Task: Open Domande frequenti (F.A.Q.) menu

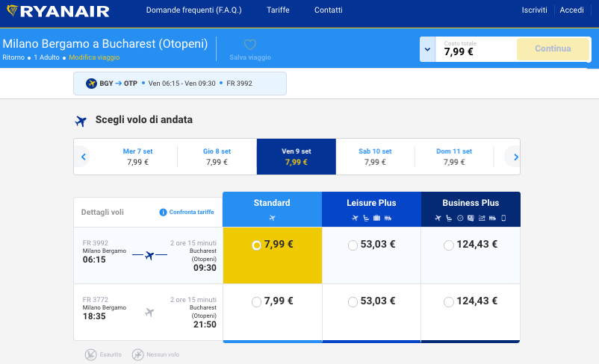Action: click(193, 10)
